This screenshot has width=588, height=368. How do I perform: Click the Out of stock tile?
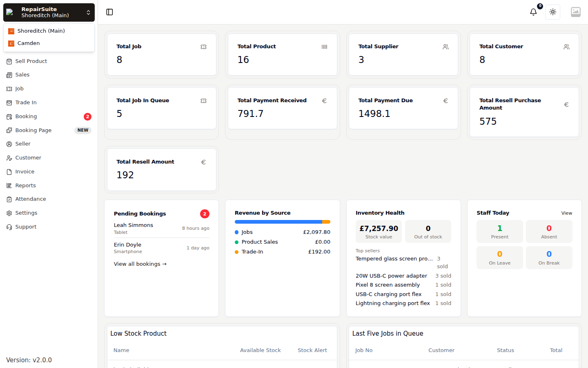click(428, 231)
